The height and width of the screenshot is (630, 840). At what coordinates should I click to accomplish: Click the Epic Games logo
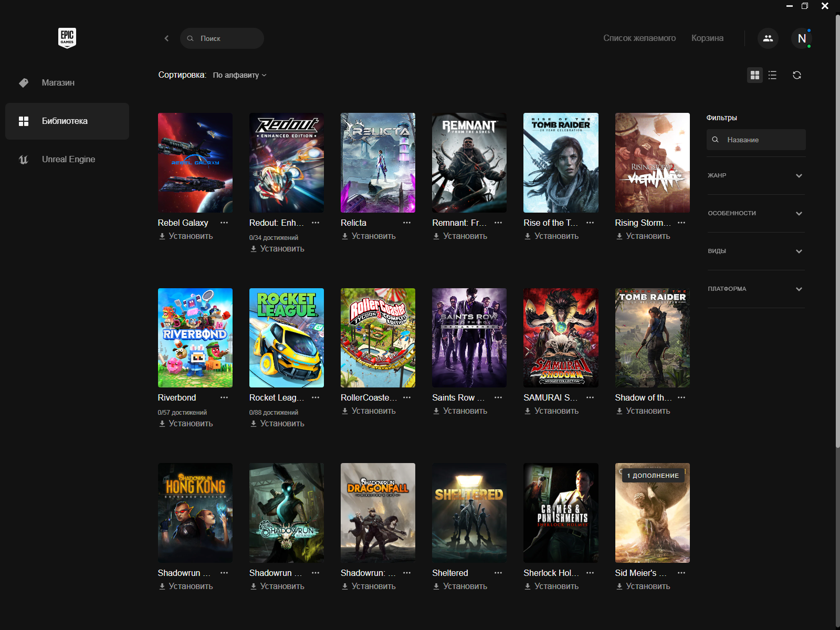tap(67, 38)
